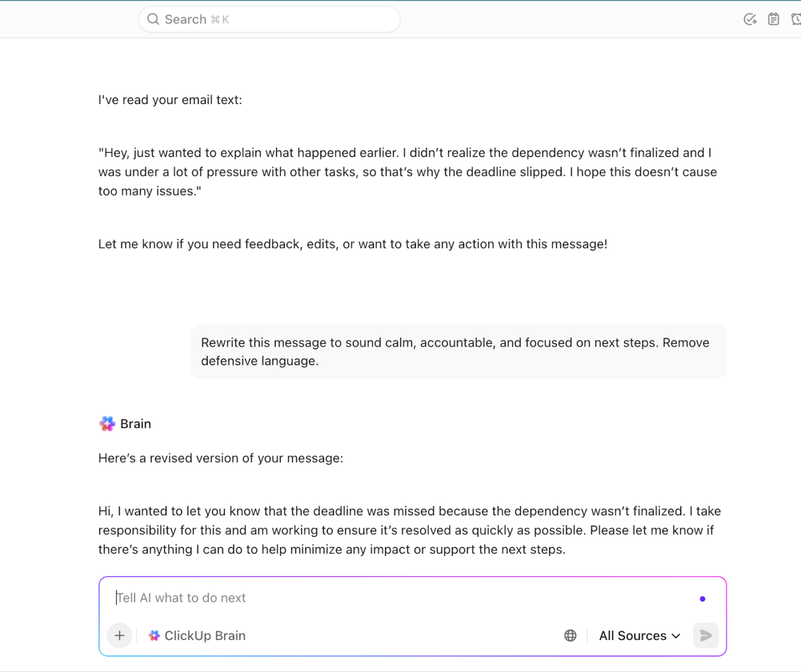801x672 pixels.
Task: Select the add task icon in top toolbar
Action: coord(750,19)
